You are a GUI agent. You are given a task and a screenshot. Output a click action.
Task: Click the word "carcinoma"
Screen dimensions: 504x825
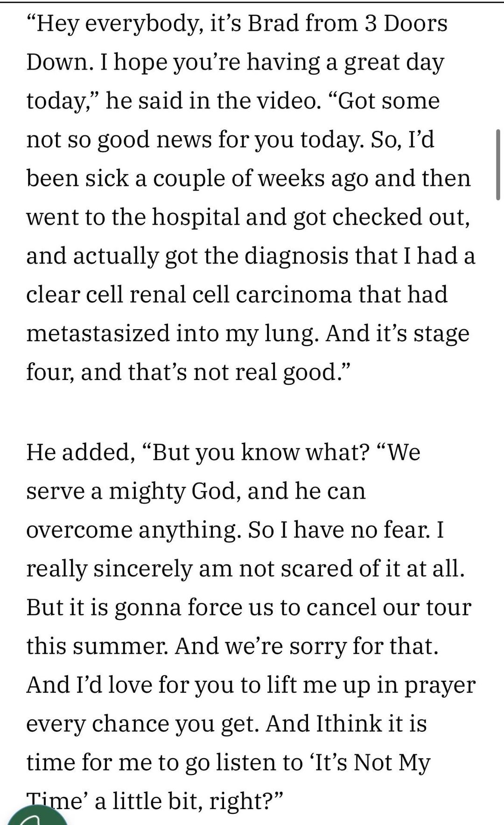[294, 295]
